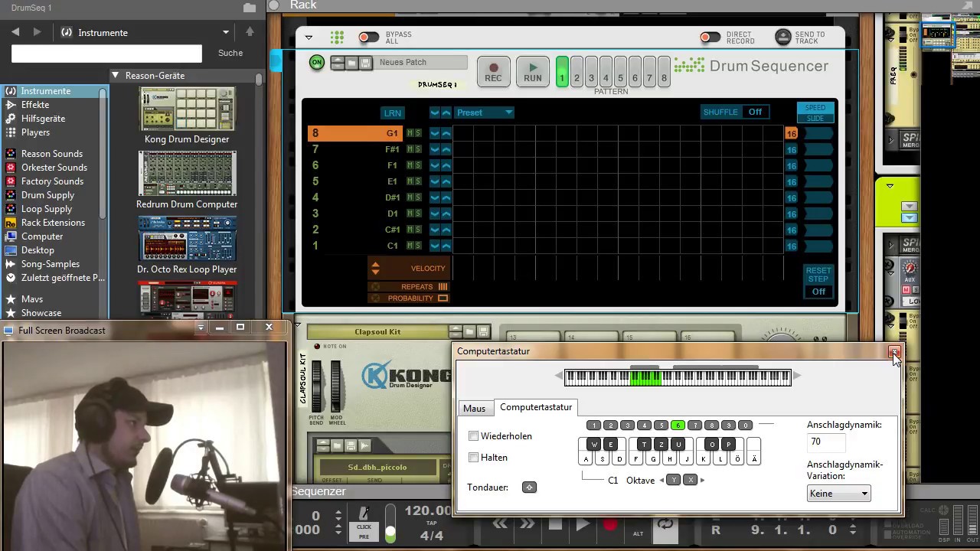The width and height of the screenshot is (980, 551).
Task: Go back in browser history
Action: (15, 32)
